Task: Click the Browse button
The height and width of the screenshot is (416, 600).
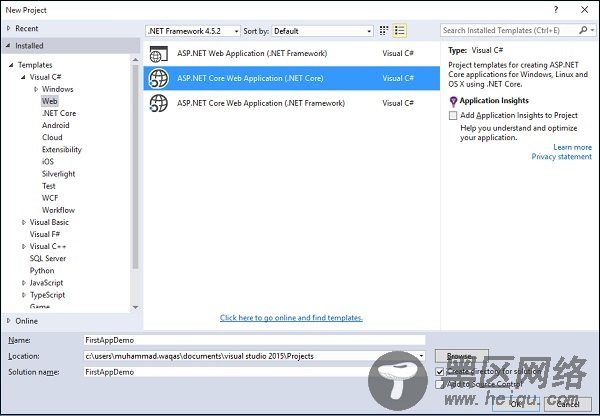Action: (x=461, y=356)
